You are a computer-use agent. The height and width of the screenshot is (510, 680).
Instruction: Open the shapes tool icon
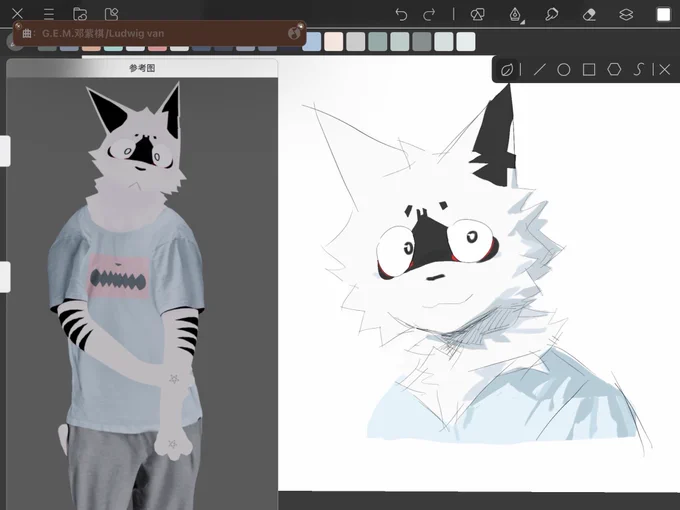(477, 14)
